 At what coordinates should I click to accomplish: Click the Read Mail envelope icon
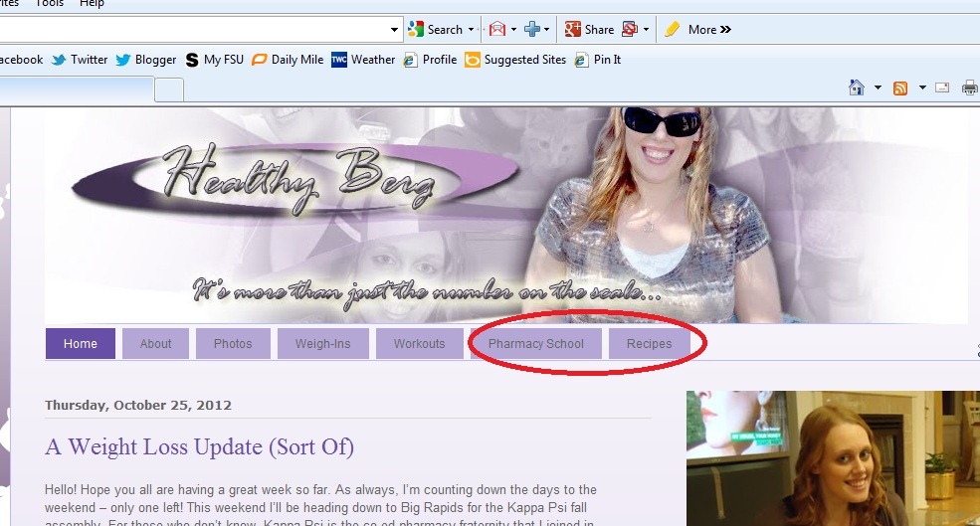click(x=942, y=88)
